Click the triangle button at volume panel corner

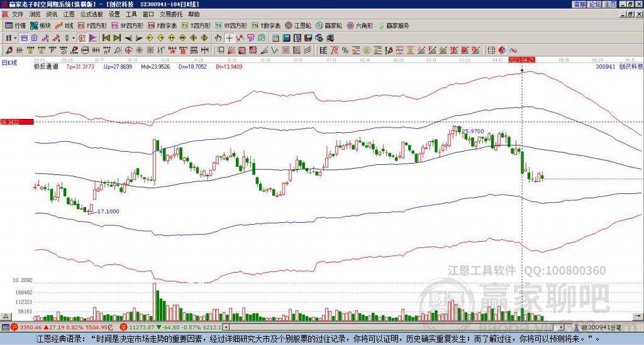[x=6, y=317]
